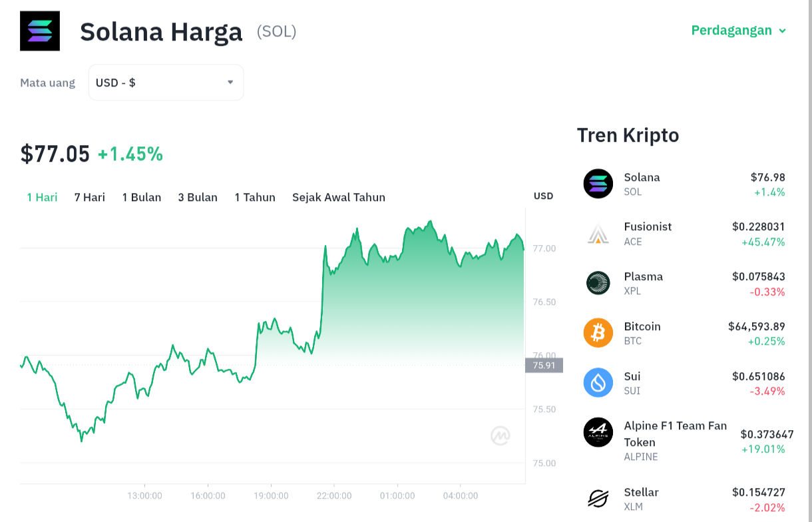Click the Solana logo next to the page title

[x=40, y=31]
